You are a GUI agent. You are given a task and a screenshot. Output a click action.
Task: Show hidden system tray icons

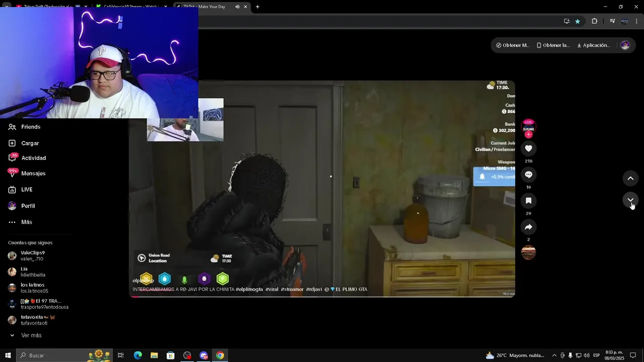(554, 355)
